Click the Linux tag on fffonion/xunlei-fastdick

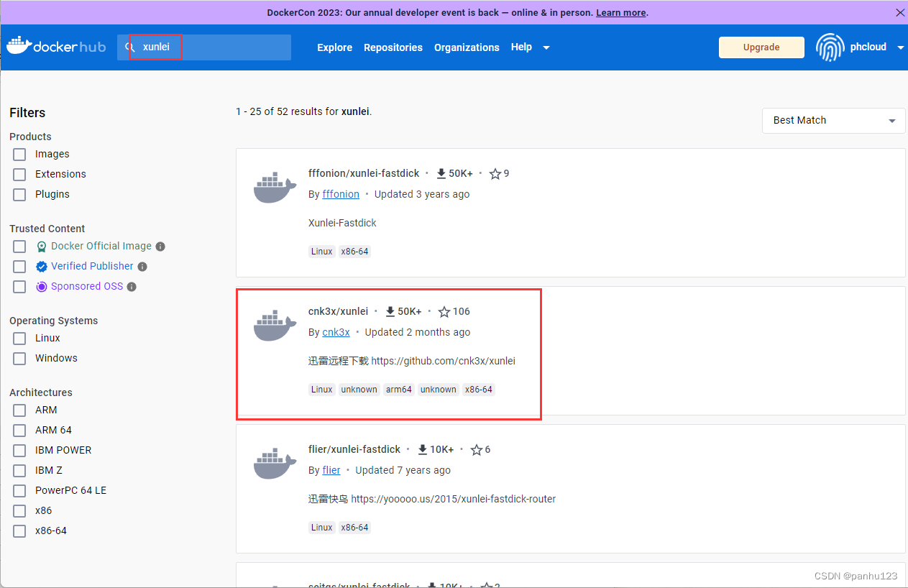pyautogui.click(x=322, y=252)
